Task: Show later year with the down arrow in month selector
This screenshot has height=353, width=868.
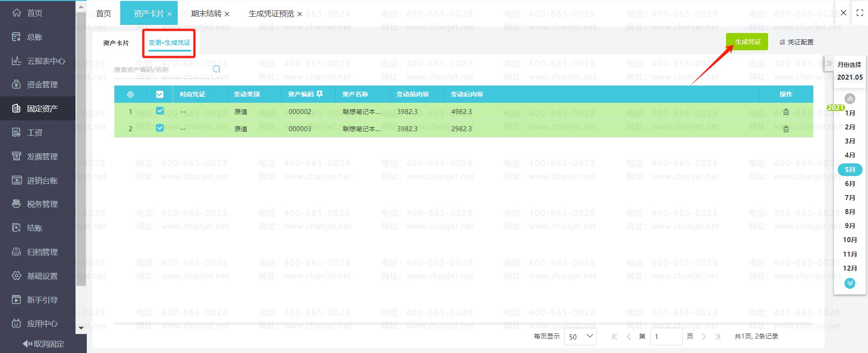Action: point(850,283)
